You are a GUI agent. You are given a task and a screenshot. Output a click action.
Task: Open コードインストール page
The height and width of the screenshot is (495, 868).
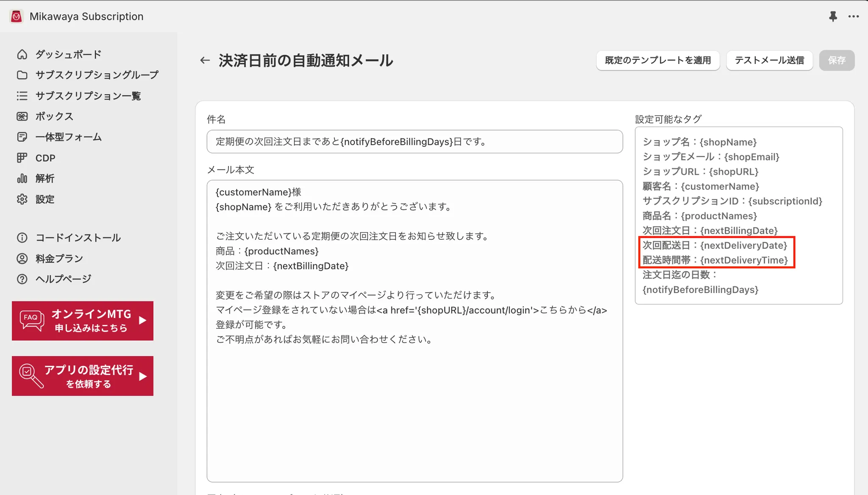coord(78,238)
